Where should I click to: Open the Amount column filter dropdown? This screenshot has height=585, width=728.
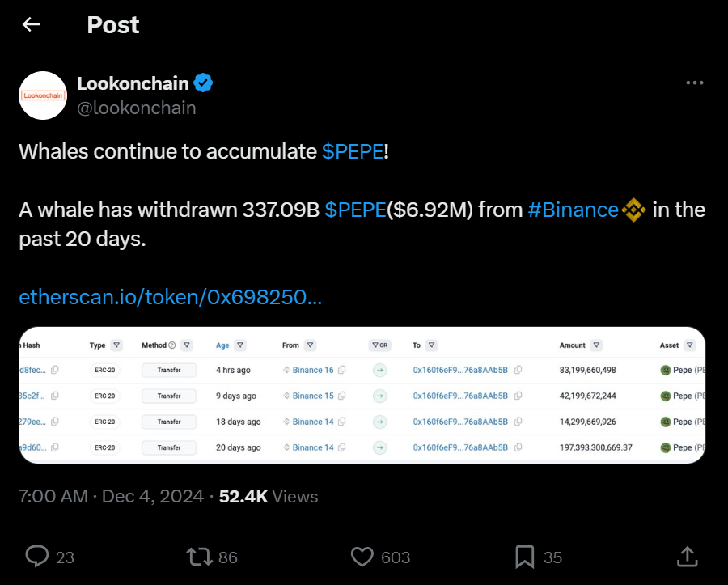[597, 345]
